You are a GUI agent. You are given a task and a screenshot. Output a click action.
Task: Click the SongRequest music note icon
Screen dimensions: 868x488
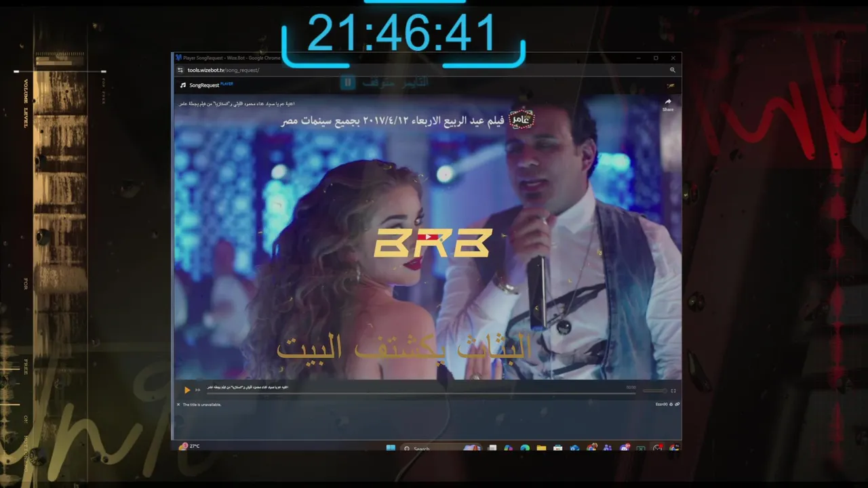click(183, 85)
